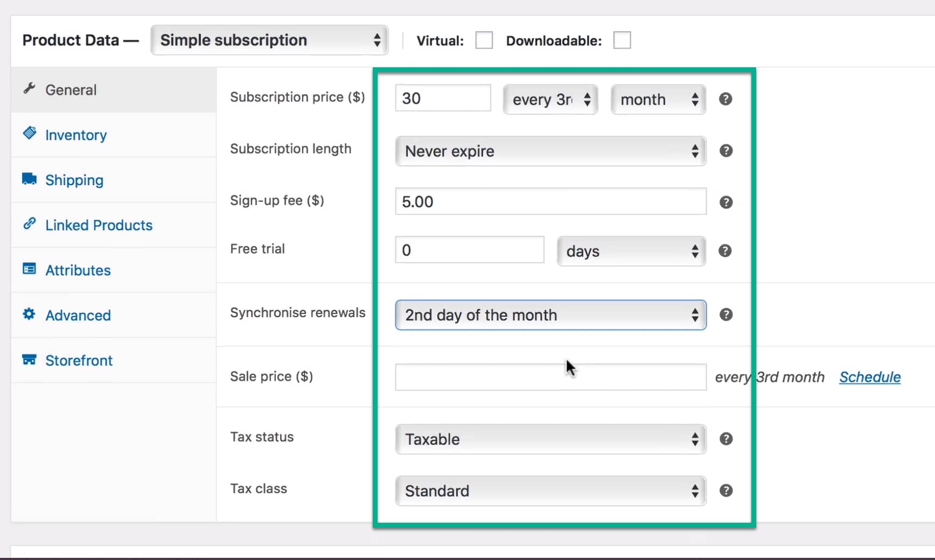Go to the Advanced tab
The height and width of the screenshot is (560, 935).
pos(78,316)
